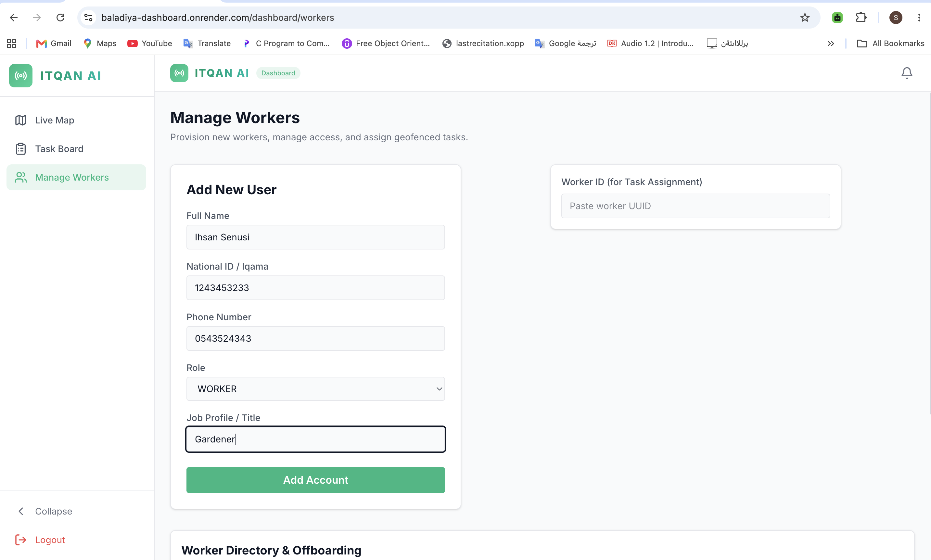
Task: Click the address bar URL
Action: [x=218, y=17]
